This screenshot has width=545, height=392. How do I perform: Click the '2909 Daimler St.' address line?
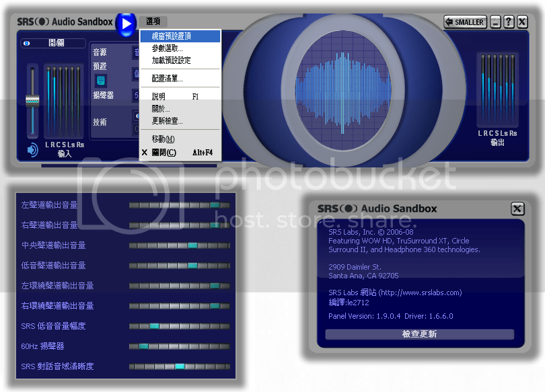(x=355, y=267)
